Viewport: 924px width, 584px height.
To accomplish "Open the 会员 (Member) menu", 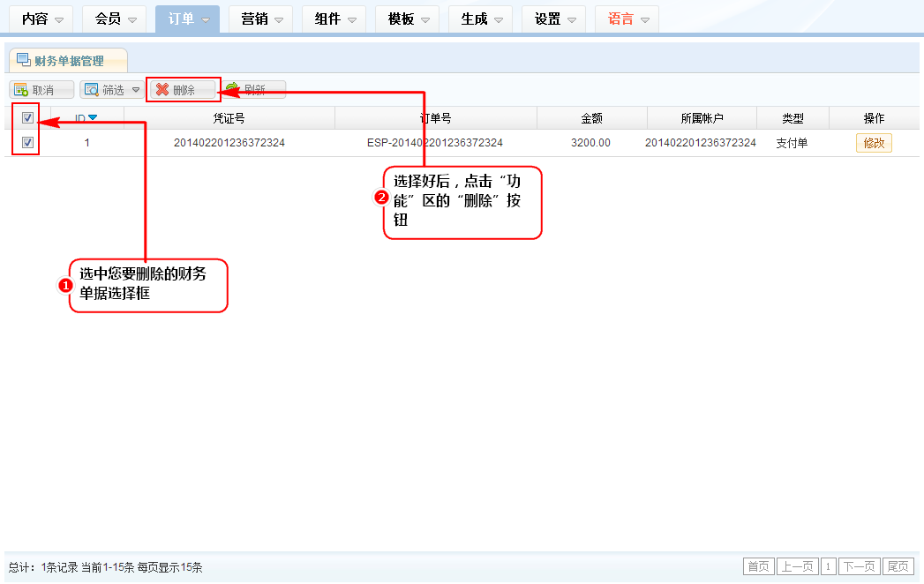I will click(115, 19).
